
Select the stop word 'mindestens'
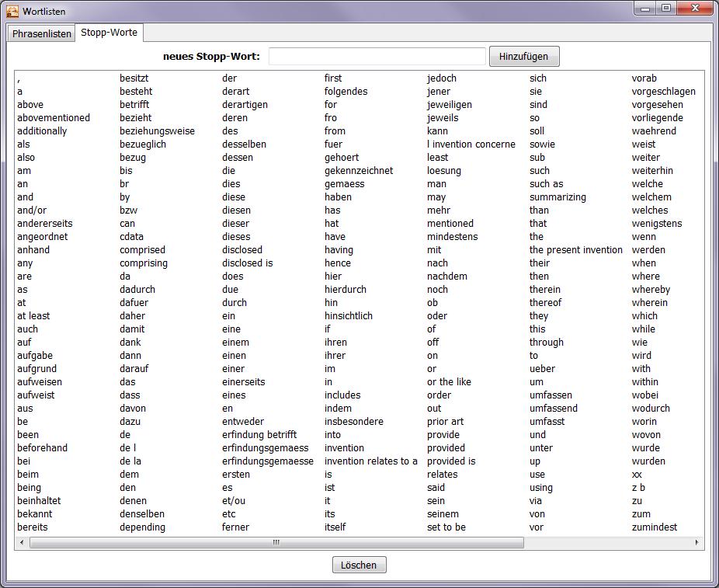pos(453,237)
